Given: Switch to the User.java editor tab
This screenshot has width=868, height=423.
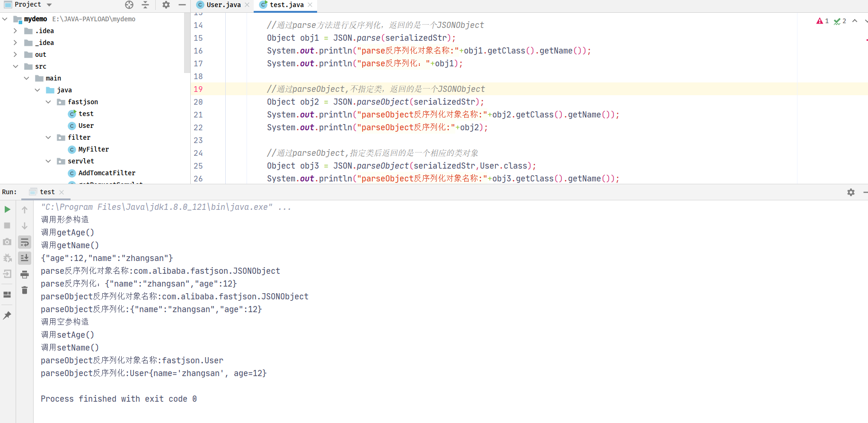Looking at the screenshot, I should pos(223,5).
